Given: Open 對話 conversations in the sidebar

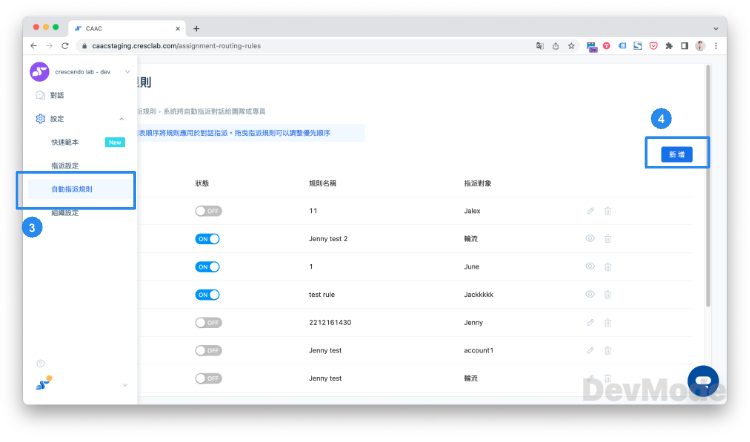Looking at the screenshot, I should coord(56,96).
